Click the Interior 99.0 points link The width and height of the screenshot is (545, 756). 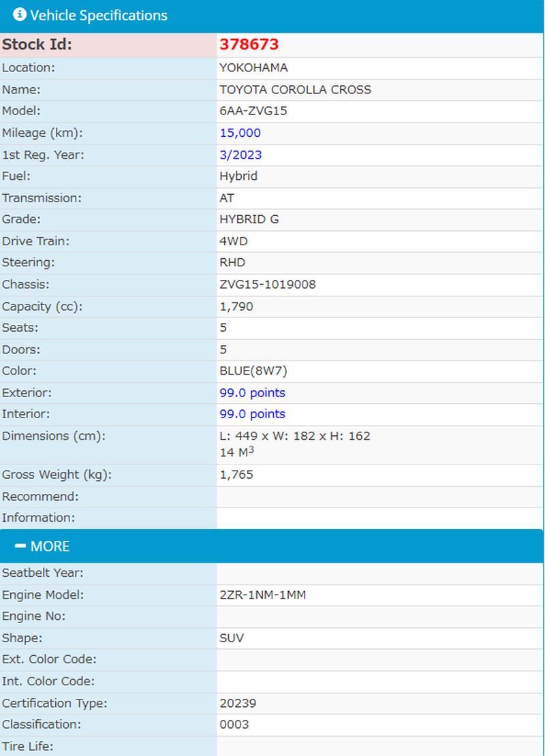point(252,414)
